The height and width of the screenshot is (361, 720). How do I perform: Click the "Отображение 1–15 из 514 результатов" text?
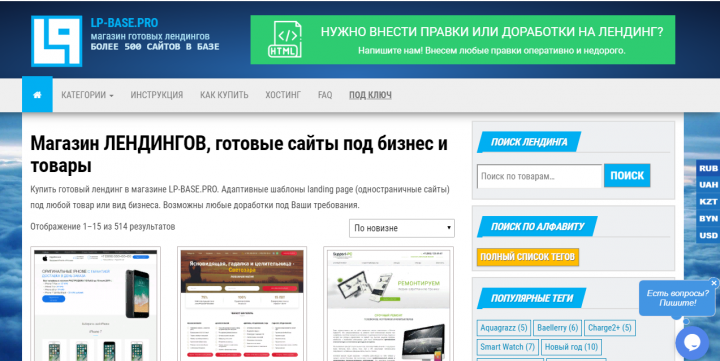(103, 227)
